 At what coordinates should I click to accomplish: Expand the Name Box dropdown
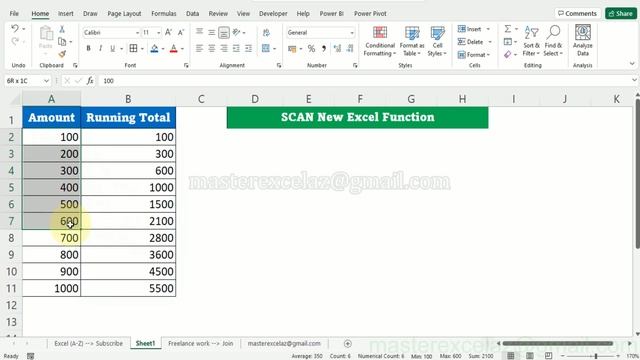tap(46, 81)
